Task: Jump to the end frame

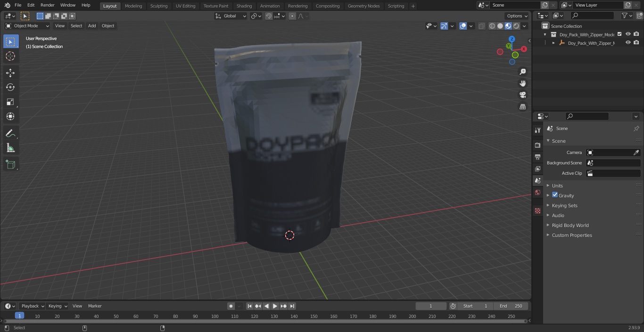Action: point(292,306)
